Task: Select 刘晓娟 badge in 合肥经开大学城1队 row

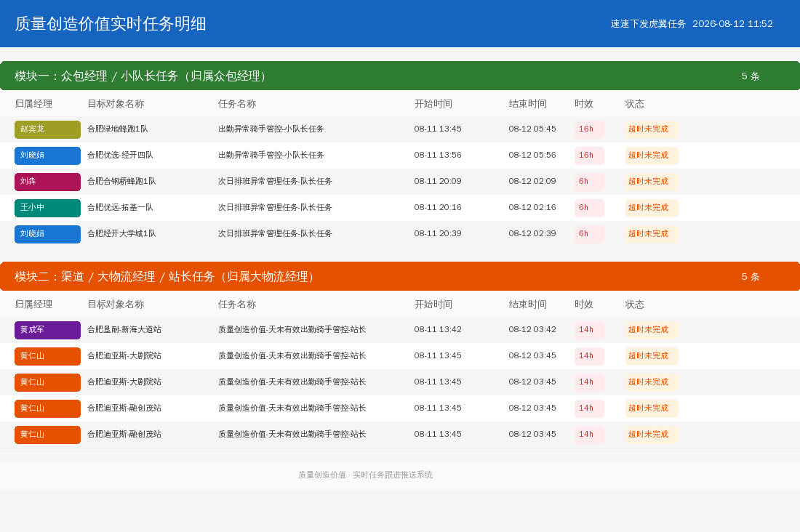Action: point(47,234)
